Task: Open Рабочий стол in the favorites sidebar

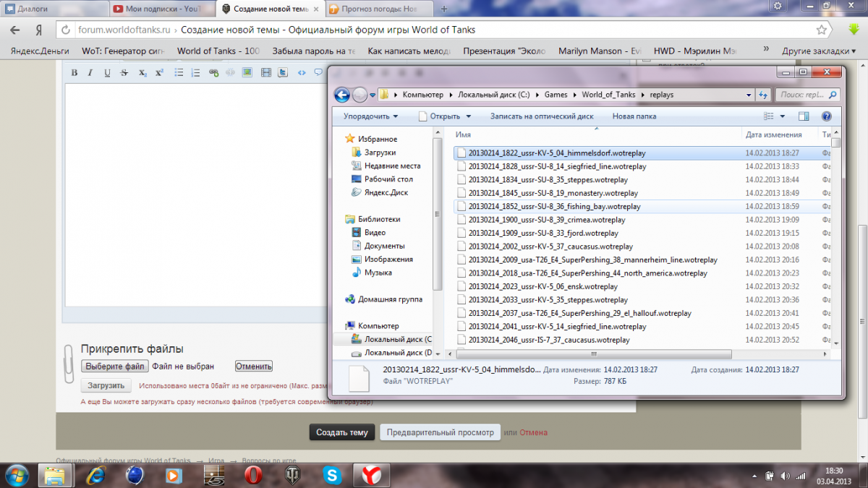Action: coord(388,179)
